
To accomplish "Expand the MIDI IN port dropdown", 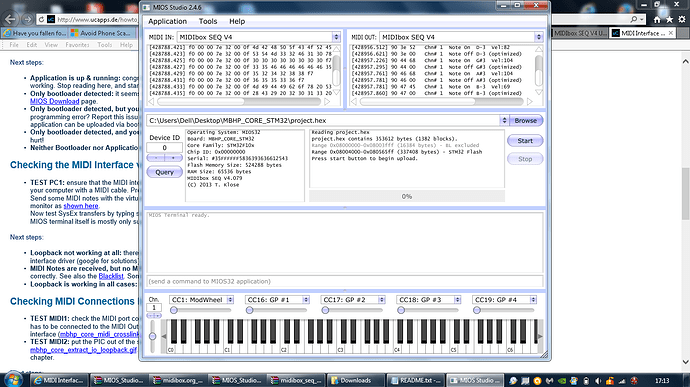I will click(x=336, y=37).
